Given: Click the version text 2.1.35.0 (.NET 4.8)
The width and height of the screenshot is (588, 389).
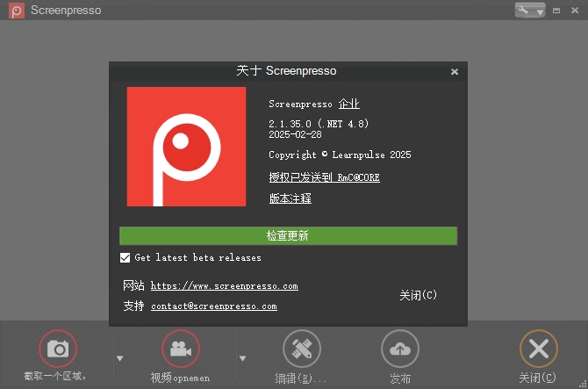Looking at the screenshot, I should click(x=319, y=124).
